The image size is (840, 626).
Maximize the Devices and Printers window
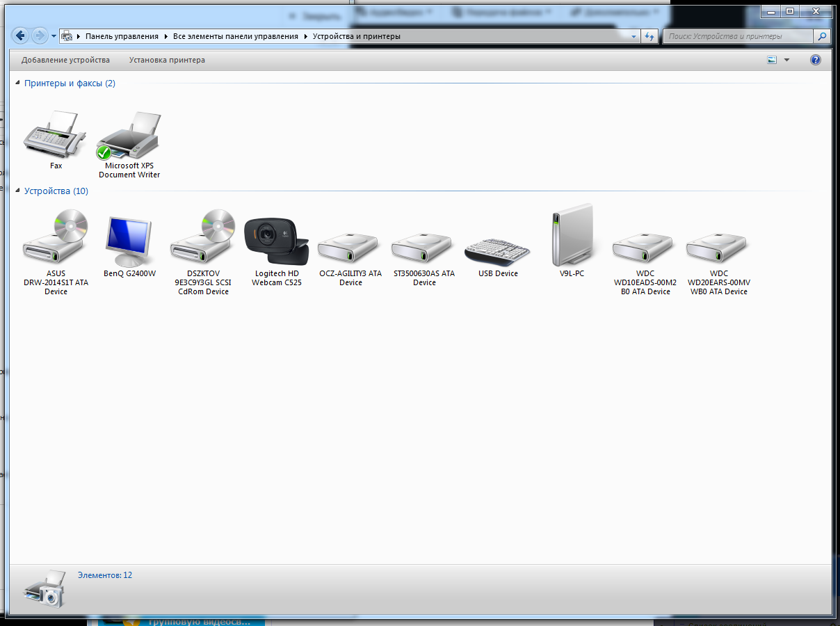click(x=789, y=11)
